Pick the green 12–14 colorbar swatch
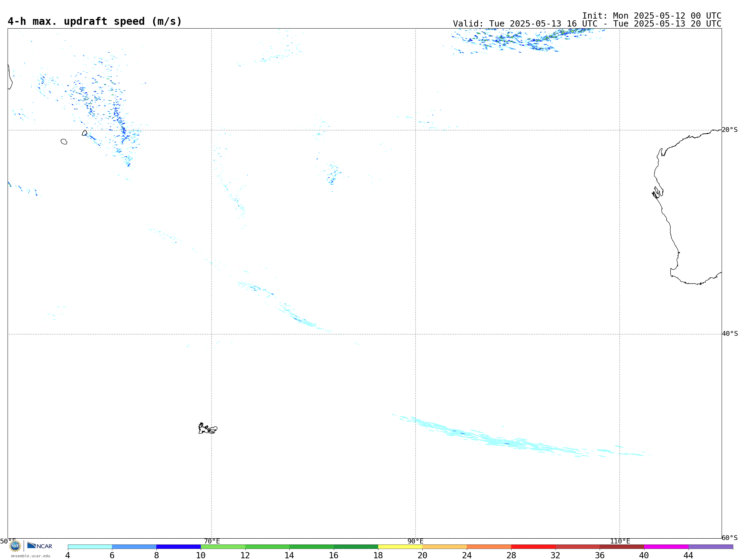The height and width of the screenshot is (560, 744). [x=267, y=547]
